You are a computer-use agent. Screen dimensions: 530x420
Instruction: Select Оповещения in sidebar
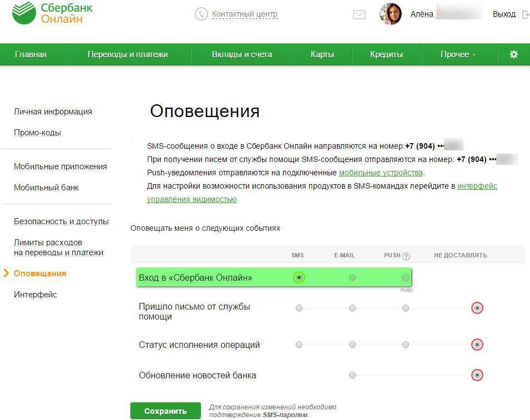click(40, 274)
